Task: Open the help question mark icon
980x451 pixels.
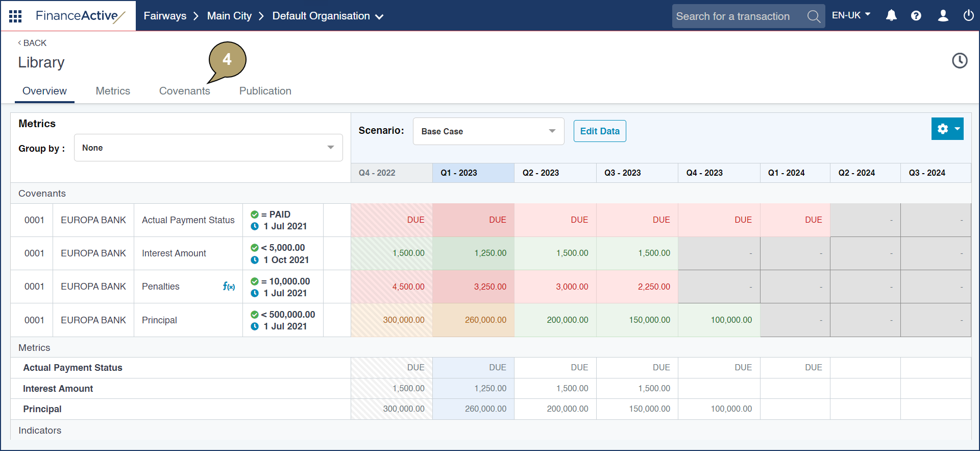Action: (916, 16)
